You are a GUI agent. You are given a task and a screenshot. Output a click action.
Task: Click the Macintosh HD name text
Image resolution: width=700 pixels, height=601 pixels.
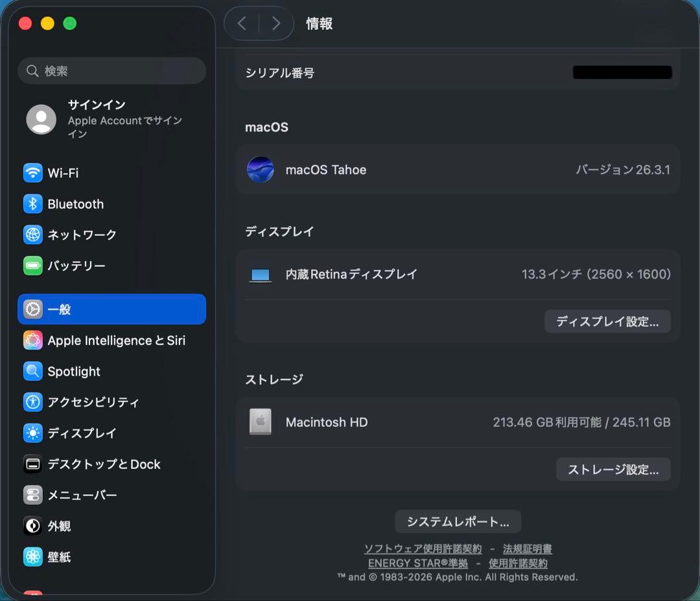(326, 422)
